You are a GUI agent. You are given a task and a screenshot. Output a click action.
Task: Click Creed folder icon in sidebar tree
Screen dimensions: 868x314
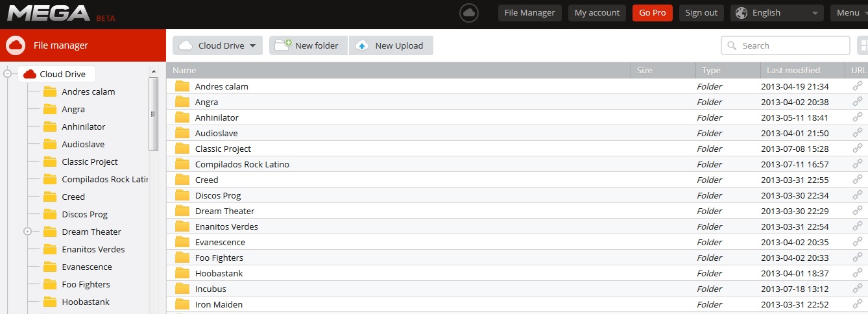[x=50, y=197]
